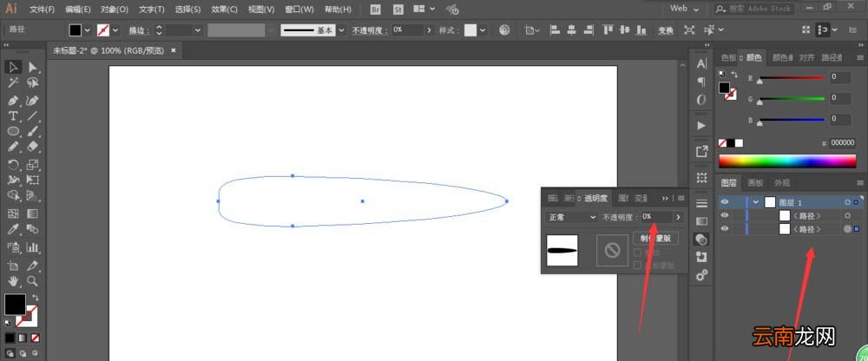Screen dimensions: 868x361
Task: Open the Web workspace switcher
Action: (685, 9)
